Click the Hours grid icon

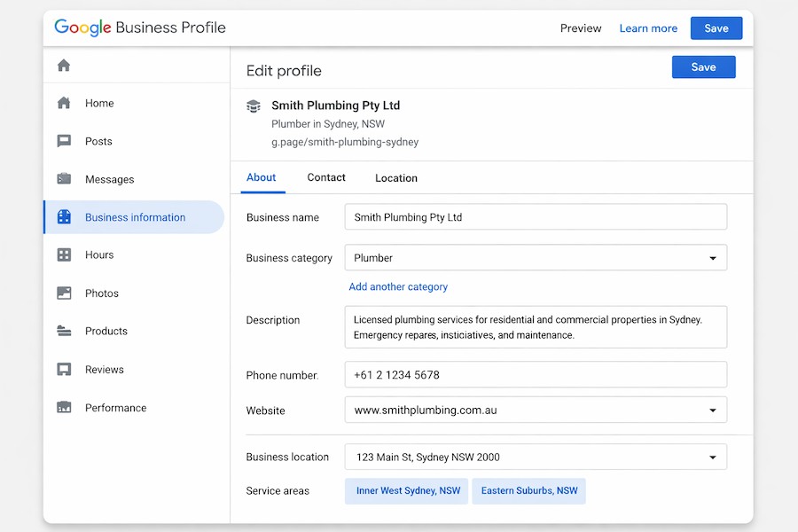coord(64,254)
